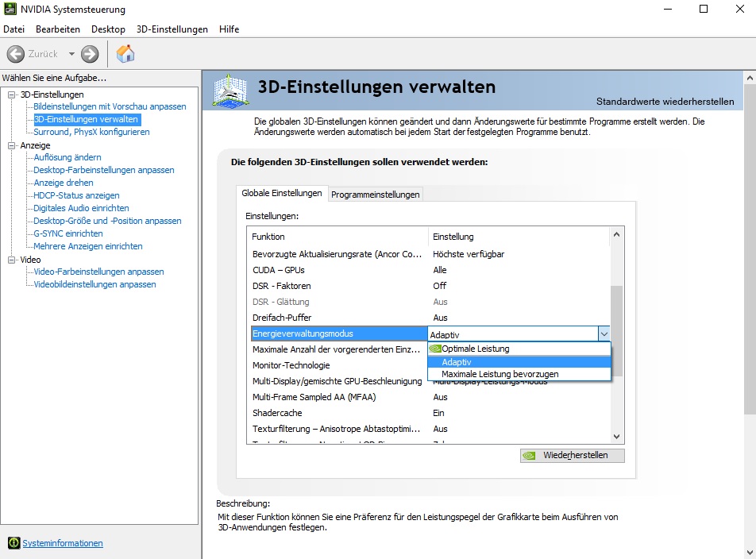Open Bildeinstellungen mit Vorschau anpassen
This screenshot has height=559, width=756.
[110, 106]
